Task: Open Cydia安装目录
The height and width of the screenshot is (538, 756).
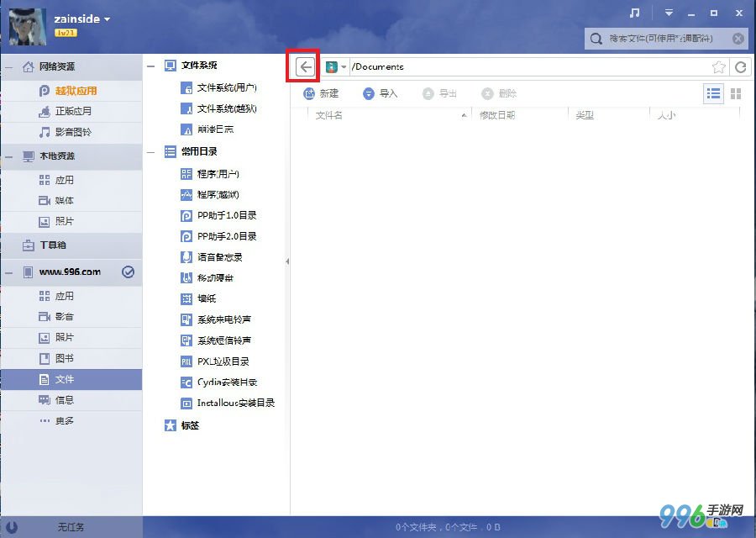Action: coord(219,382)
